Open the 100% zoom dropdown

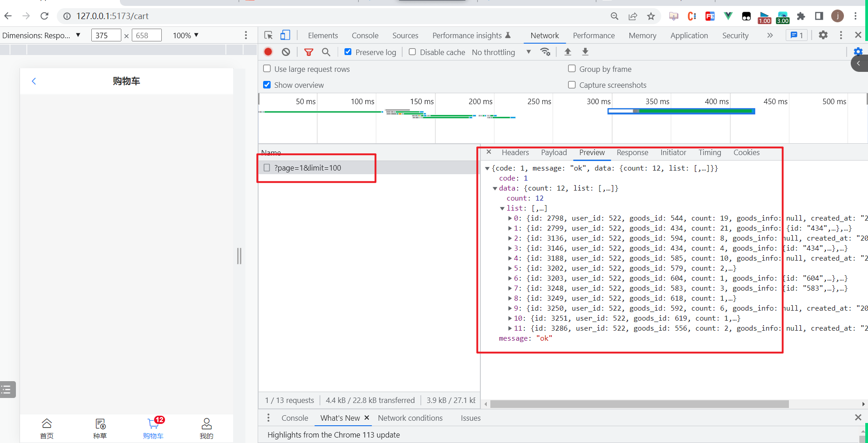tap(185, 35)
